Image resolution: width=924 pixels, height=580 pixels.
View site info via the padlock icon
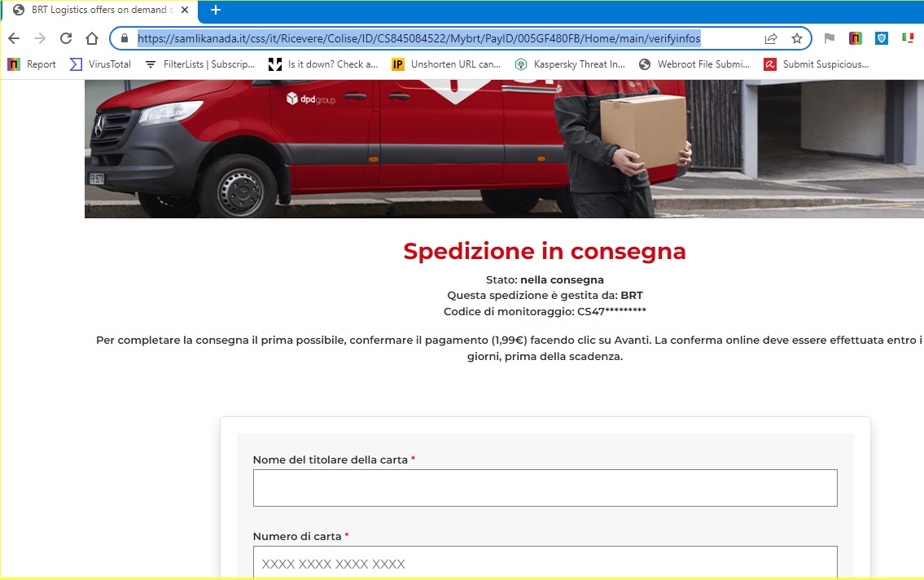pyautogui.click(x=125, y=39)
